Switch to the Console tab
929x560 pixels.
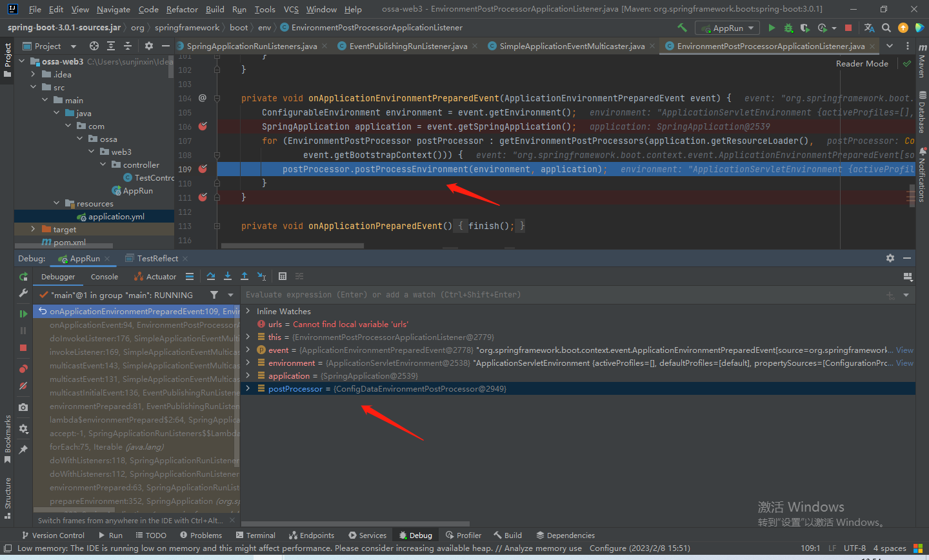[105, 277]
